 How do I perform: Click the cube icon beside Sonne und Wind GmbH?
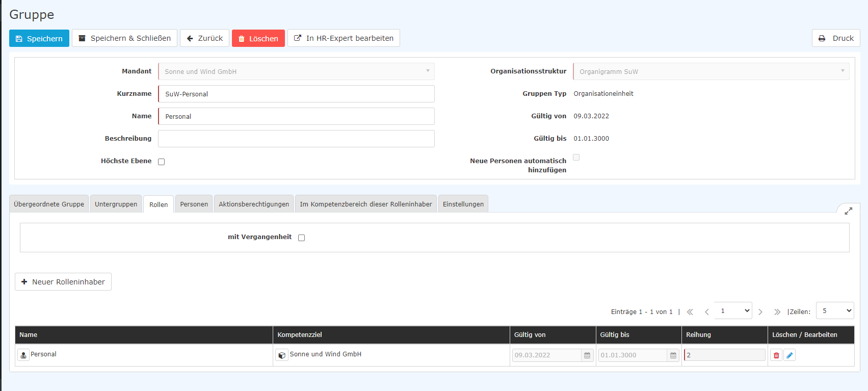pos(282,355)
